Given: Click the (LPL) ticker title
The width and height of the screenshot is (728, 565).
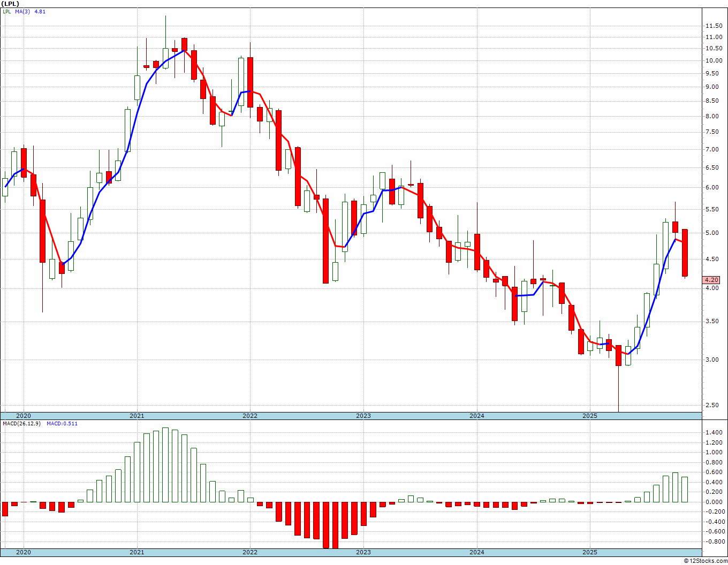Looking at the screenshot, I should pos(11,4).
